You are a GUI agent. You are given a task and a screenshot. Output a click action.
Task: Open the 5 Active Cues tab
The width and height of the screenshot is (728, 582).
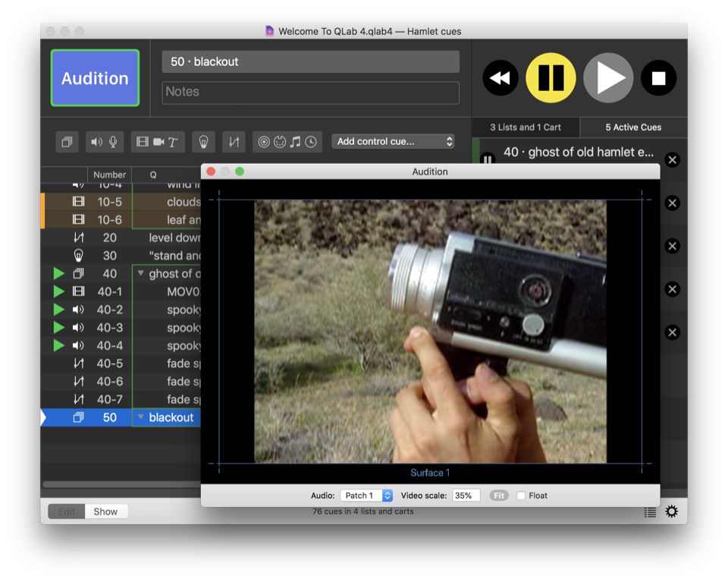(633, 127)
